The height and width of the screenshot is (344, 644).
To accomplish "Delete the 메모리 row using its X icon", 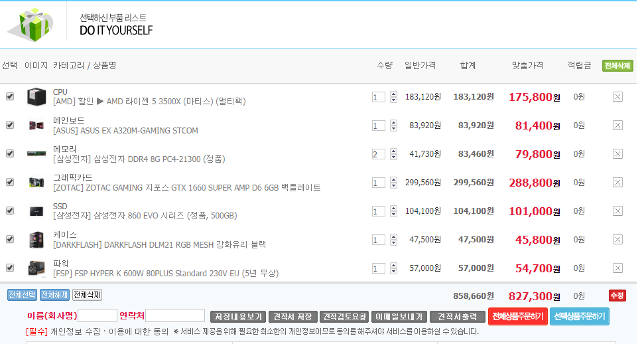I will pos(617,154).
